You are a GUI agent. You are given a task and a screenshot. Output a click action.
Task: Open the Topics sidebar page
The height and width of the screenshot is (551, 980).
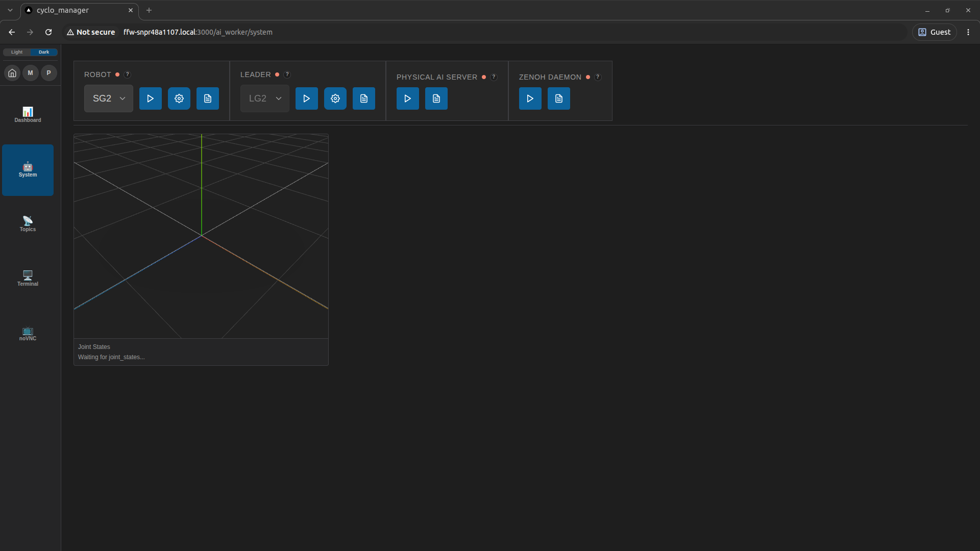28,224
